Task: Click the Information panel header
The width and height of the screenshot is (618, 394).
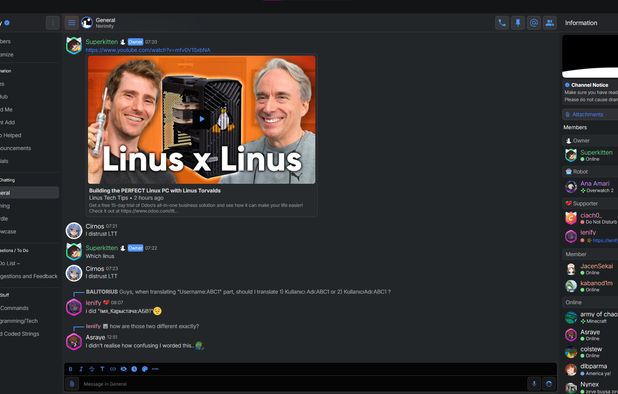Action: [581, 23]
